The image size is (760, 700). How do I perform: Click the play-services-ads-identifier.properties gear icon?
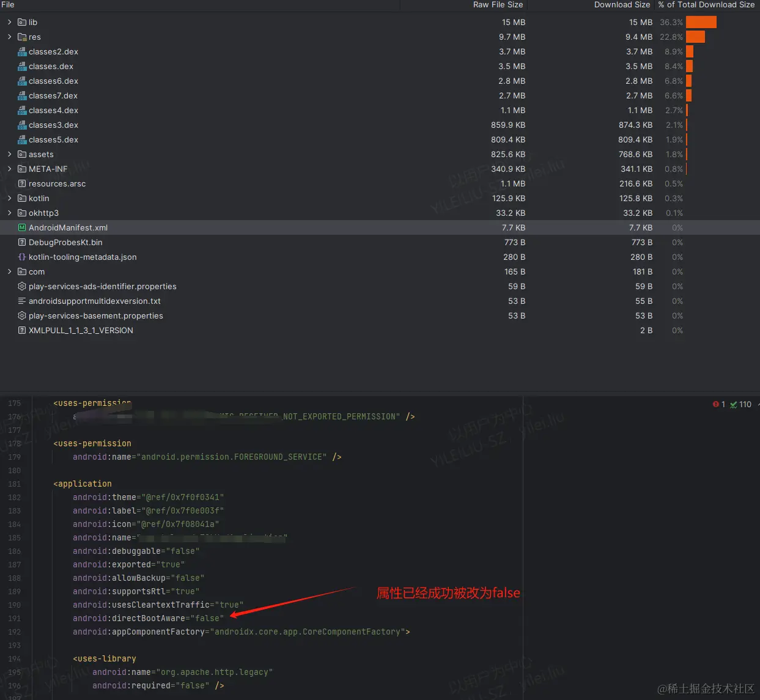point(22,286)
